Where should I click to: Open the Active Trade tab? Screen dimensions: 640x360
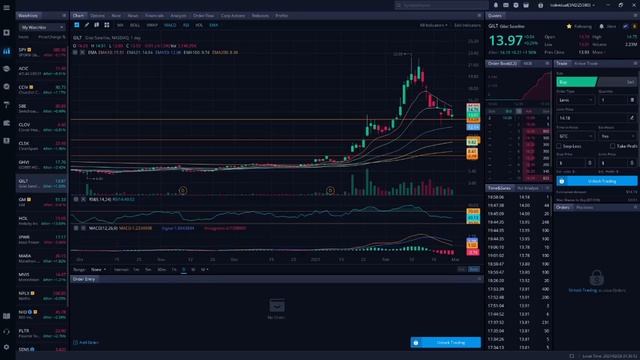586,63
